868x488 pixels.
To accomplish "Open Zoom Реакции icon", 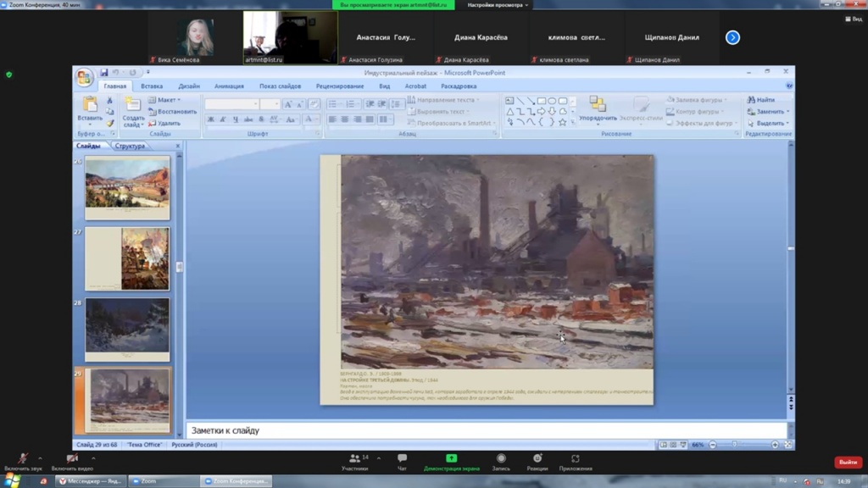I will point(537,459).
